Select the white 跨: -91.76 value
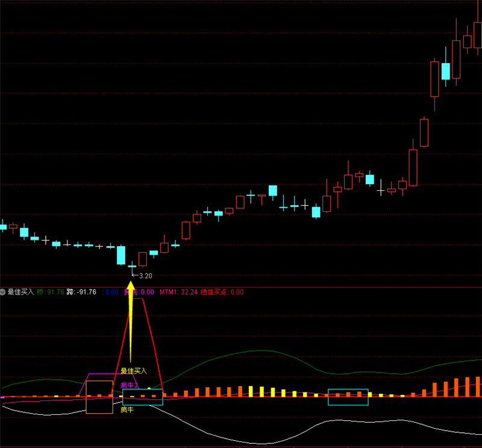The image size is (482, 448). pos(81,292)
